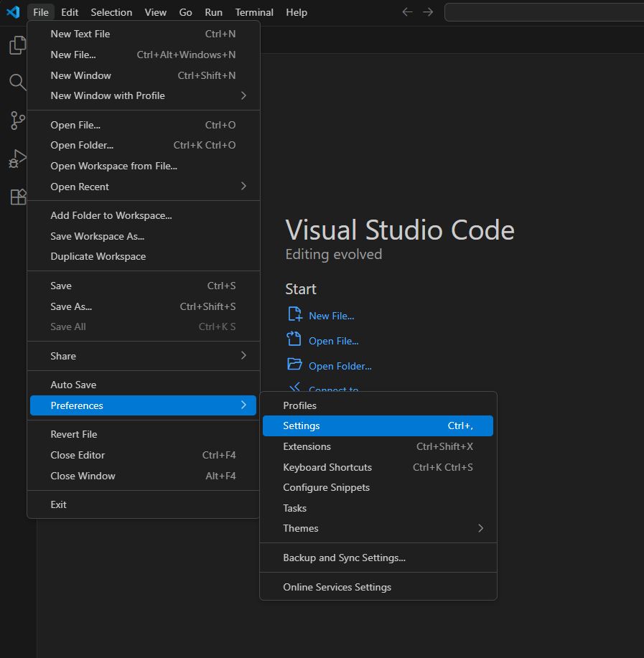Viewport: 644px width, 658px height.
Task: Choose Duplicate Workspace entry
Action: 143,256
